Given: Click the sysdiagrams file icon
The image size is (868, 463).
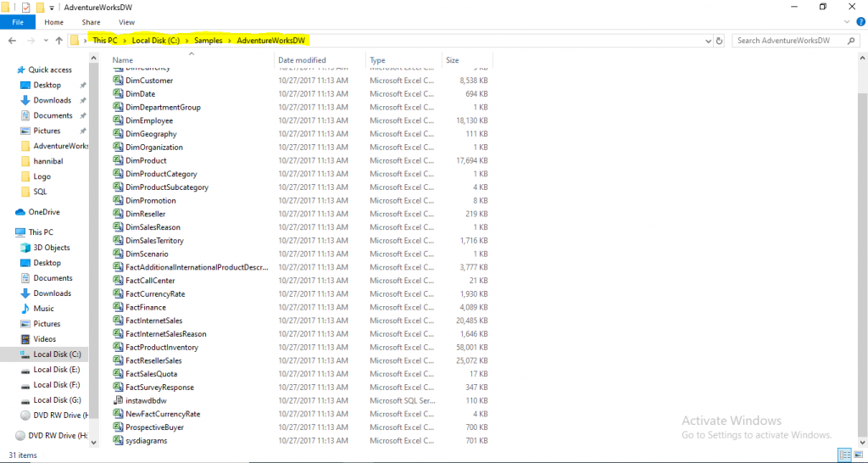Looking at the screenshot, I should point(117,440).
